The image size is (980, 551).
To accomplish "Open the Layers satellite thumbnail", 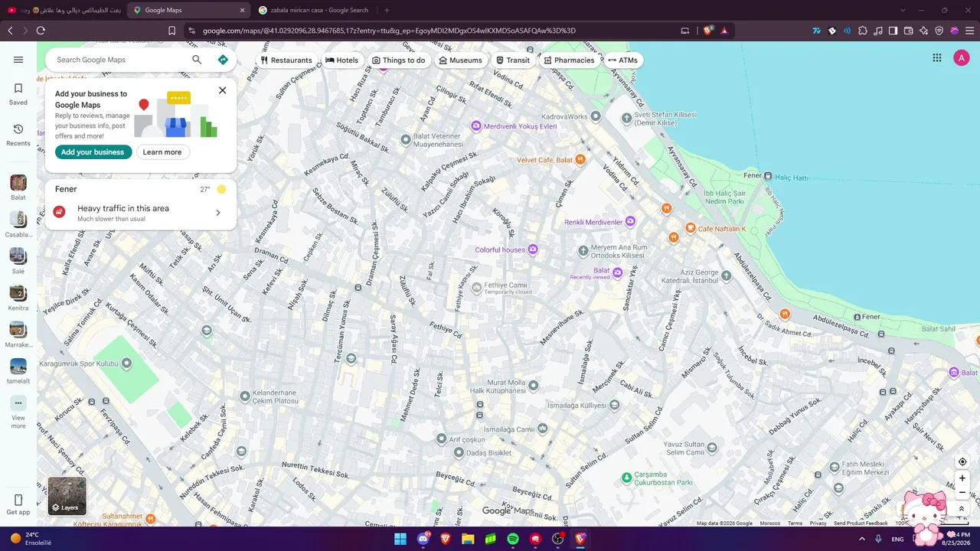I will pos(67,496).
